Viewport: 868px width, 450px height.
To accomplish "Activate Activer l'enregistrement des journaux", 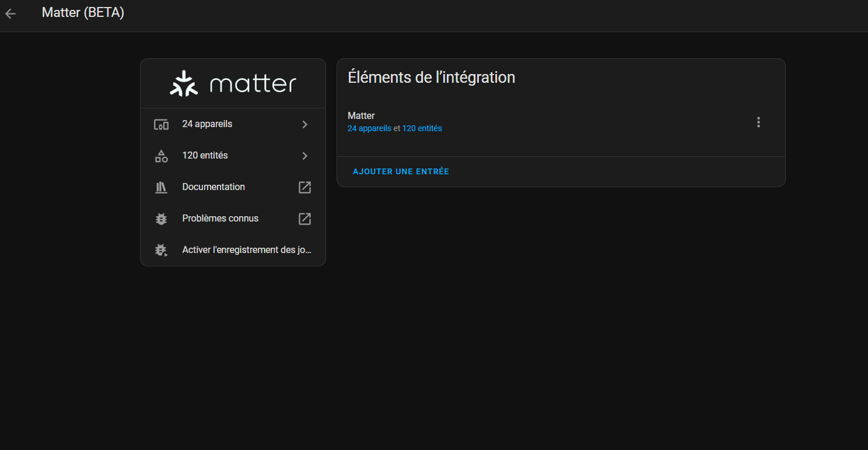I will click(233, 250).
